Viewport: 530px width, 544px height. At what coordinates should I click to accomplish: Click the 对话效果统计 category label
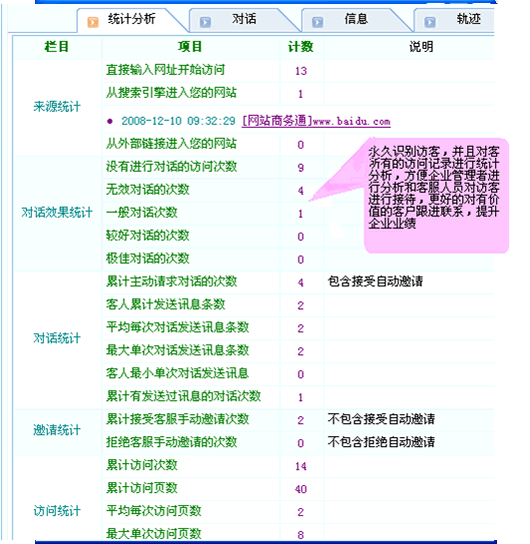[x=57, y=212]
